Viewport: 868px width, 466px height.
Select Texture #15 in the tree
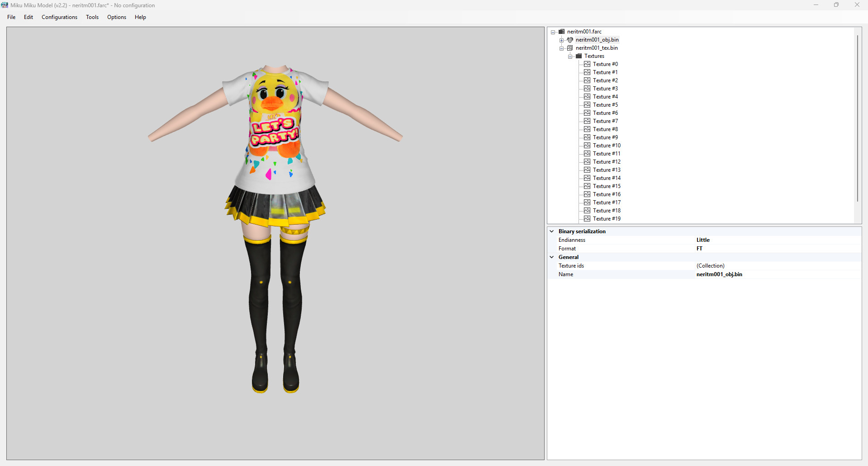(x=607, y=186)
